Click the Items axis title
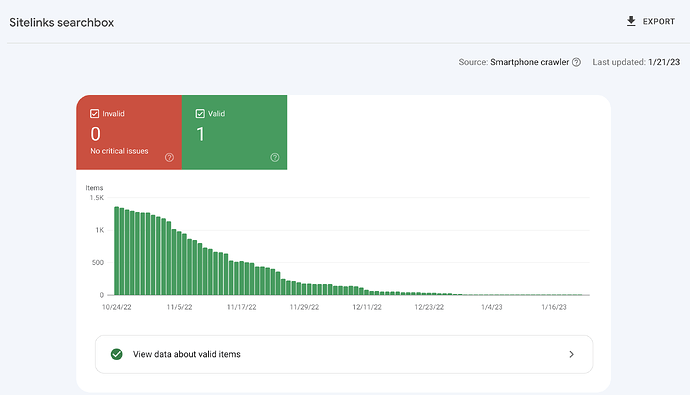 tap(94, 188)
